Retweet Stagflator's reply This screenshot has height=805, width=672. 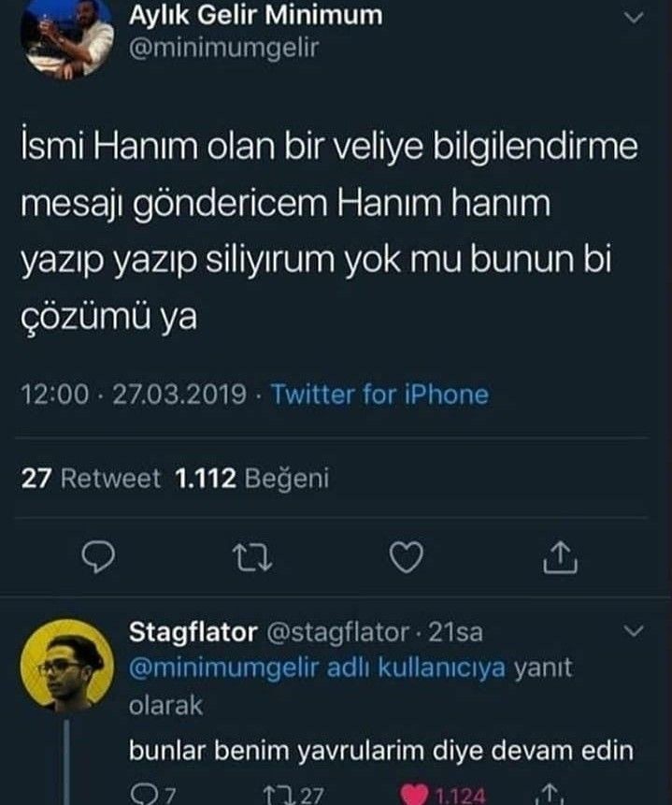coord(278,796)
